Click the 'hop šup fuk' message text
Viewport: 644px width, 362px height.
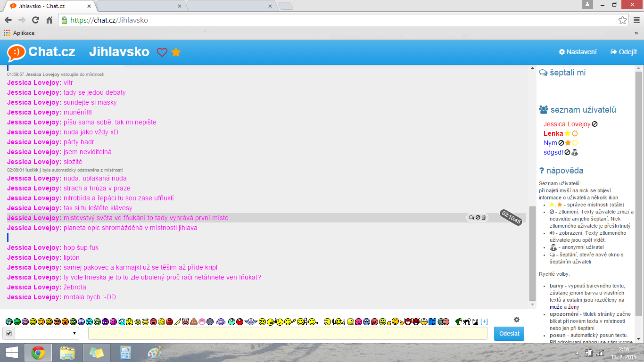pos(81,247)
